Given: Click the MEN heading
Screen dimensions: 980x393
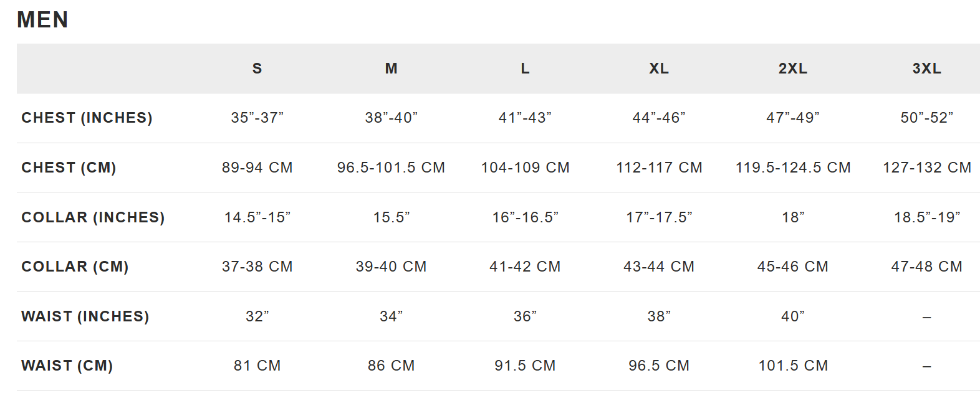Looking at the screenshot, I should (x=42, y=20).
